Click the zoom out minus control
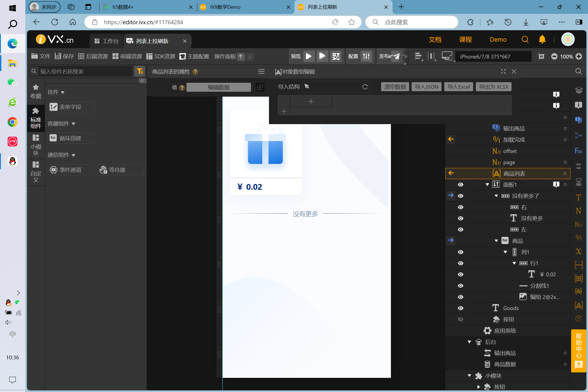Image resolution: width=588 pixels, height=392 pixels. (x=554, y=56)
